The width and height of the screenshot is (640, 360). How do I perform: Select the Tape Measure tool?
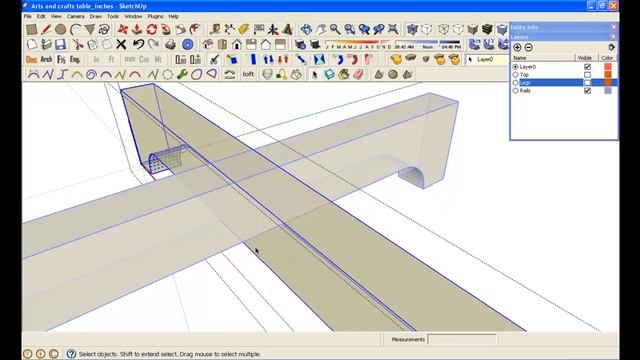coord(215,29)
